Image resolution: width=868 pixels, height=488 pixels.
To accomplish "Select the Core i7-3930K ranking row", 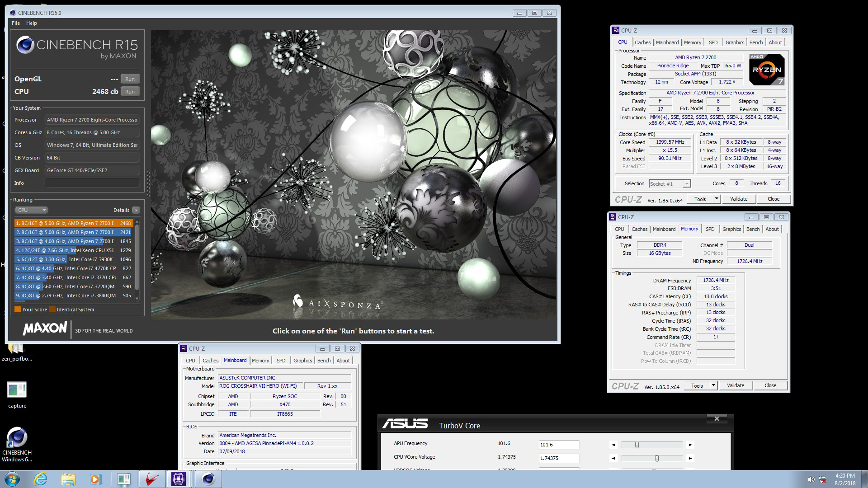I will coord(73,259).
